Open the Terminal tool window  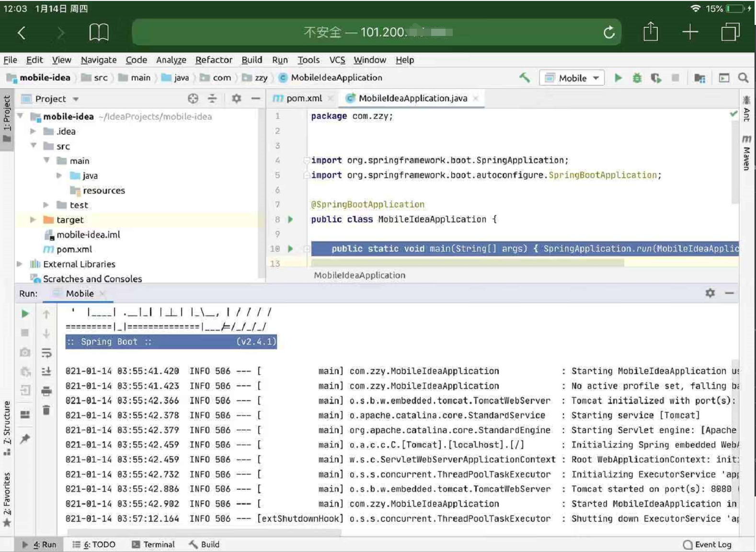point(153,544)
